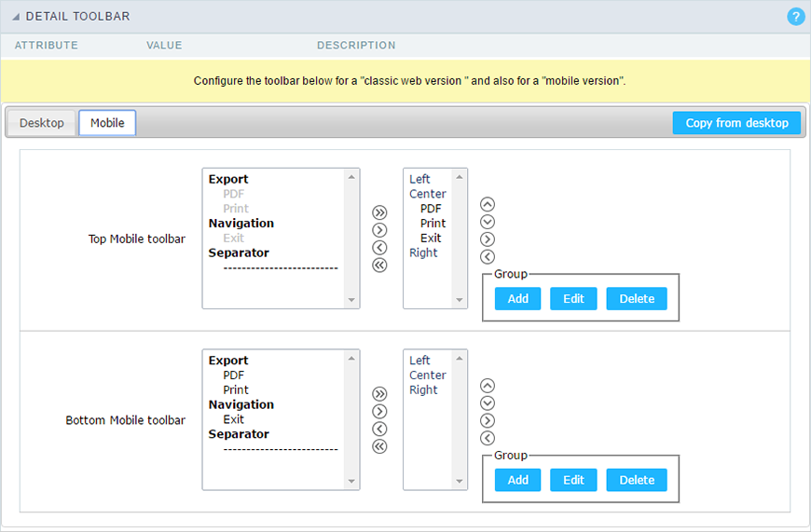Collapse the Detail Toolbar section triangle
This screenshot has height=532, width=811.
click(x=17, y=17)
